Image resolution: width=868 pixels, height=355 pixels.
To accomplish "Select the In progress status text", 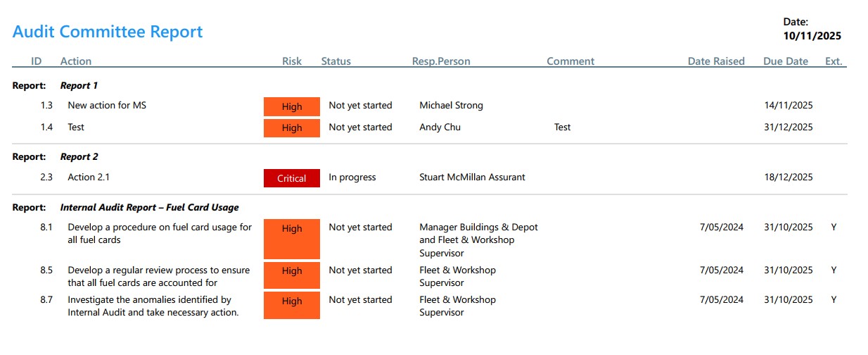I will coord(352,177).
